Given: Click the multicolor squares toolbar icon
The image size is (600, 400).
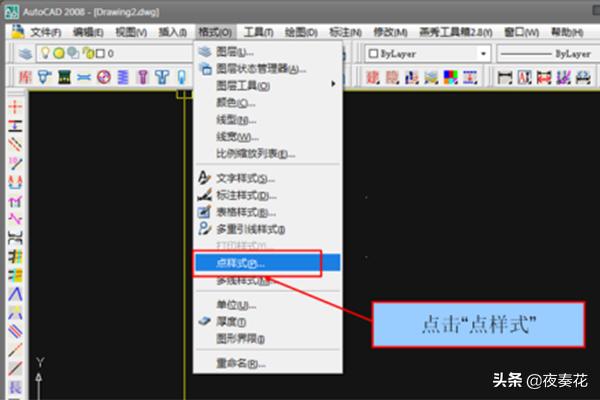Looking at the screenshot, I should 450,77.
